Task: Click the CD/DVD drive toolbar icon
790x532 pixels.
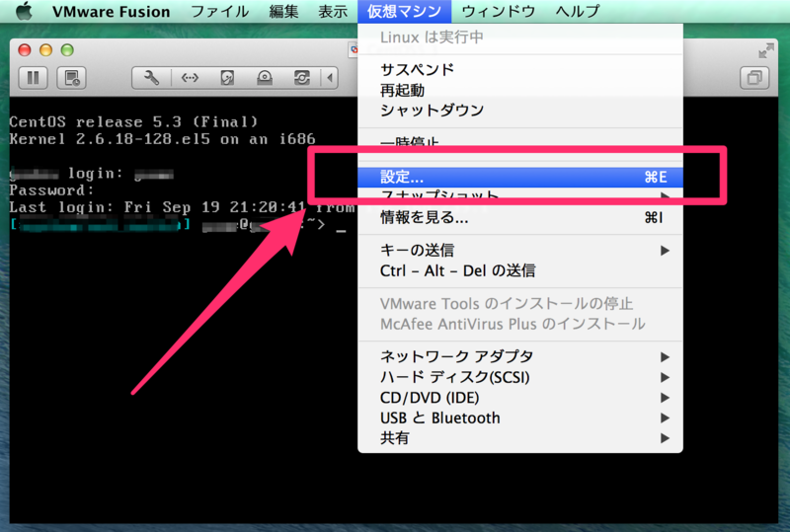Action: click(x=265, y=78)
